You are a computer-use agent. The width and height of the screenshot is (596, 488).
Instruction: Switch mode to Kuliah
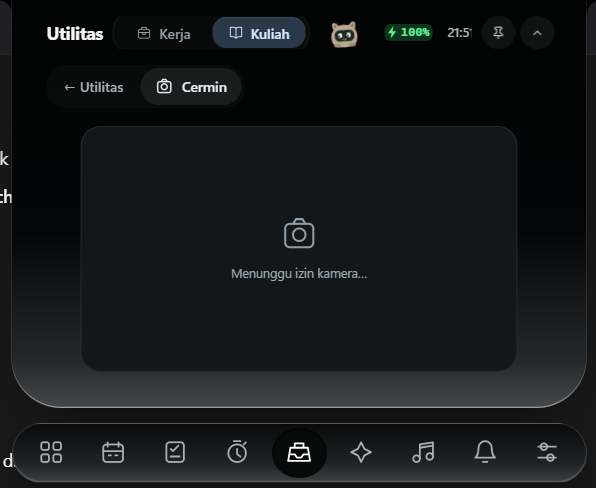pos(259,33)
